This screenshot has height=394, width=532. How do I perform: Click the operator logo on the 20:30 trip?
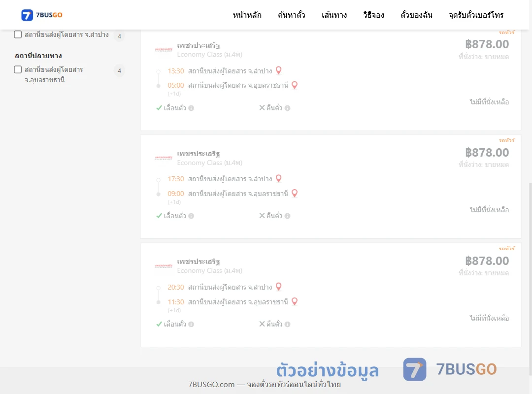[164, 266]
